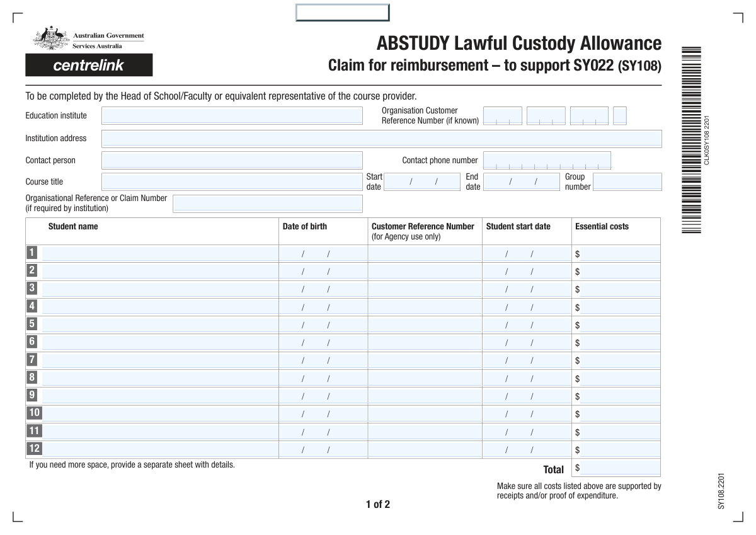Click Date of birth field in row 12
The height and width of the screenshot is (535, 756).
(323, 449)
